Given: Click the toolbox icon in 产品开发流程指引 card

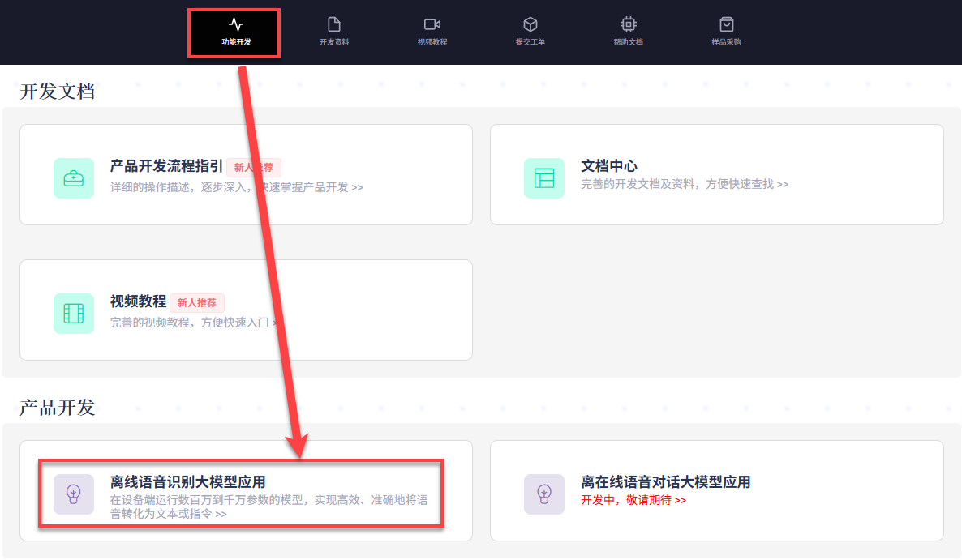Looking at the screenshot, I should pyautogui.click(x=74, y=178).
